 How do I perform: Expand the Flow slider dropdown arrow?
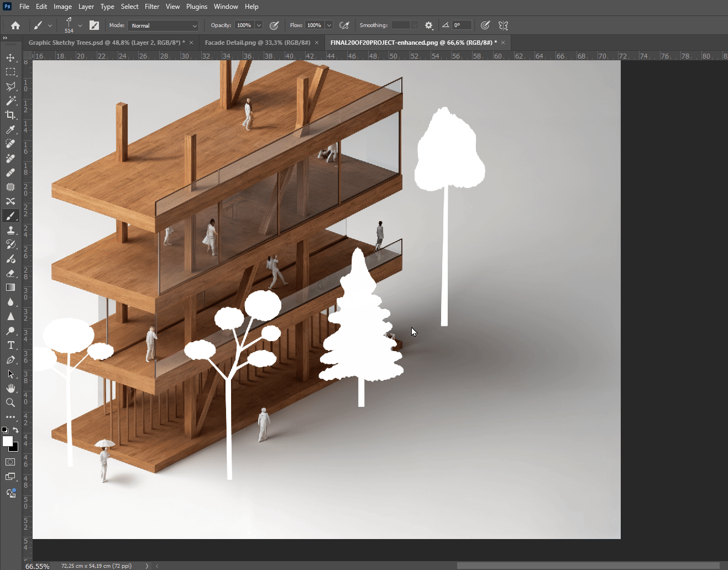tap(329, 25)
